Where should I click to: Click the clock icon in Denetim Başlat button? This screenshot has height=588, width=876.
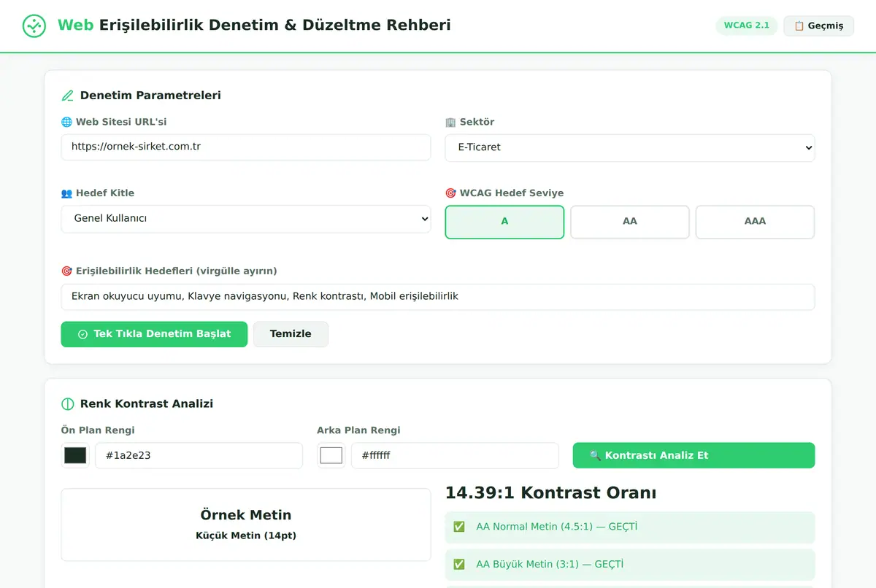pyautogui.click(x=82, y=334)
